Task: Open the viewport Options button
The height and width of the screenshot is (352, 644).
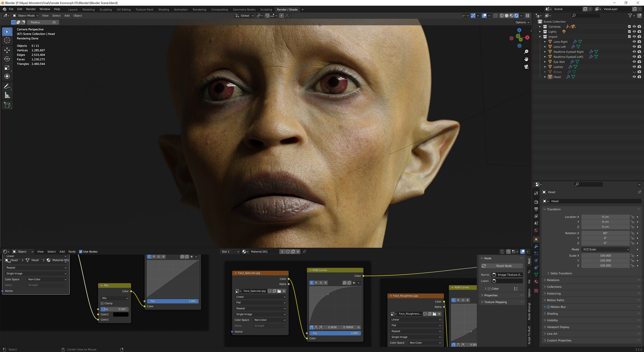Action: click(522, 22)
